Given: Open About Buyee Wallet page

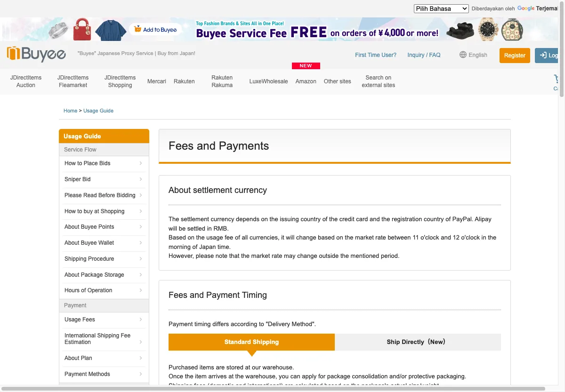Looking at the screenshot, I should click(104, 243).
